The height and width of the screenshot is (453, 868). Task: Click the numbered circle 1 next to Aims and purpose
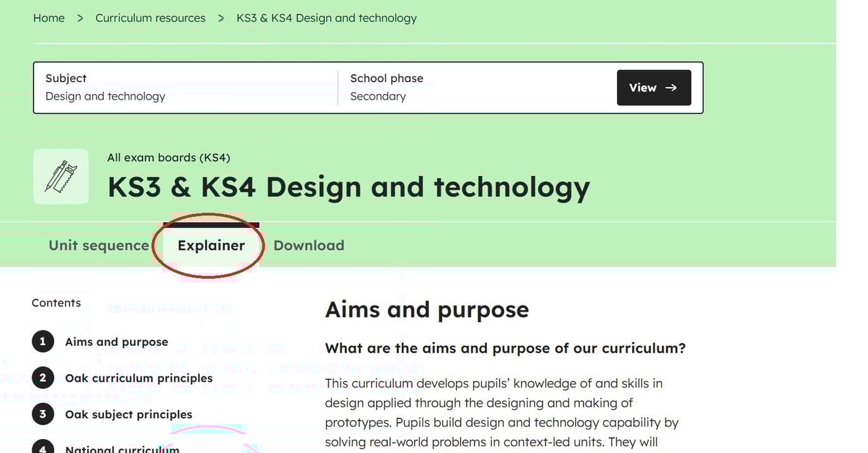(42, 341)
